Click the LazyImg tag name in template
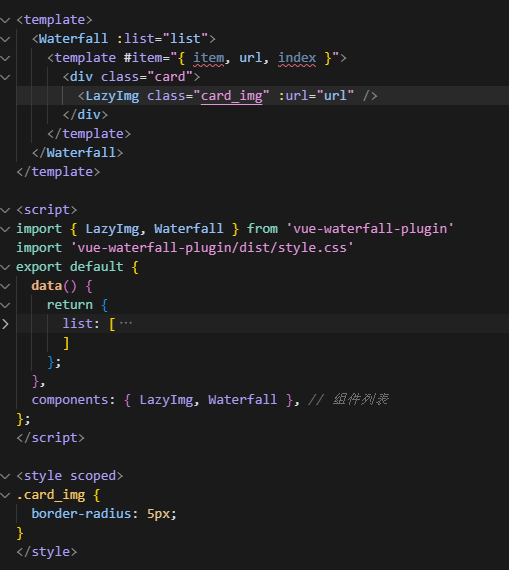The width and height of the screenshot is (509, 570). (x=112, y=96)
